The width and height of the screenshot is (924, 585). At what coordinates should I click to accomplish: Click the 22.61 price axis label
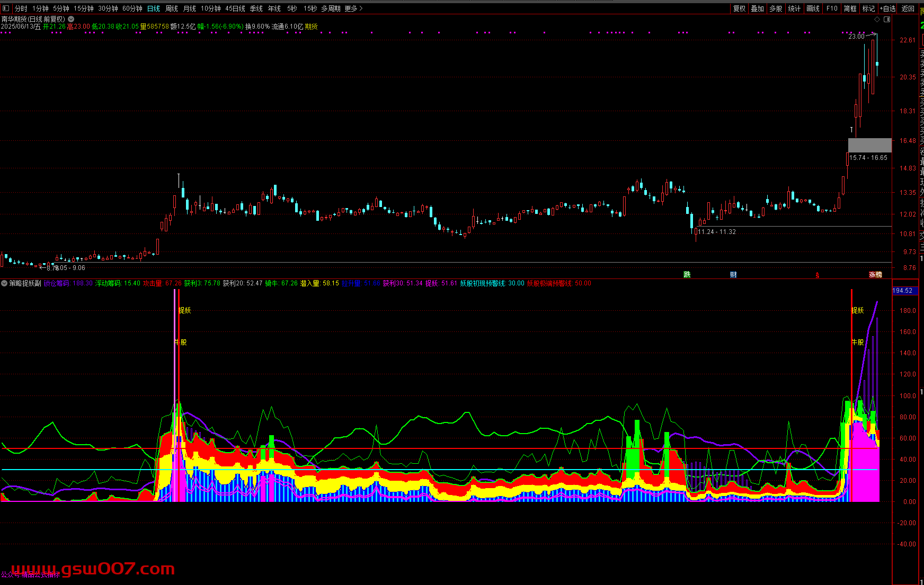pos(908,40)
